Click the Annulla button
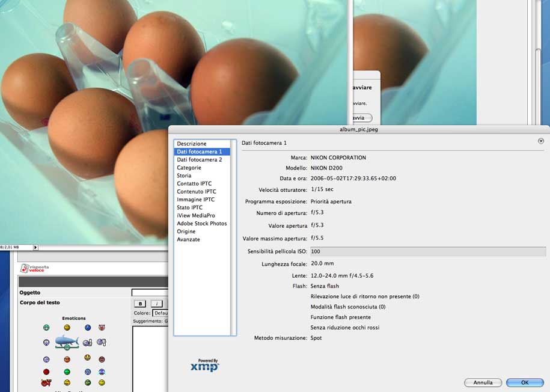Screen dimensions: 550x392 483,382
